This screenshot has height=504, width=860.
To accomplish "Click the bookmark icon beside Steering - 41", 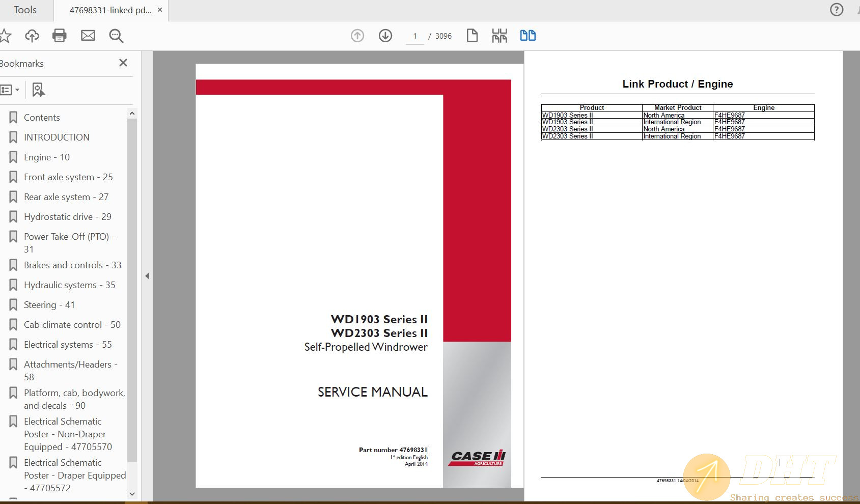I will click(13, 305).
